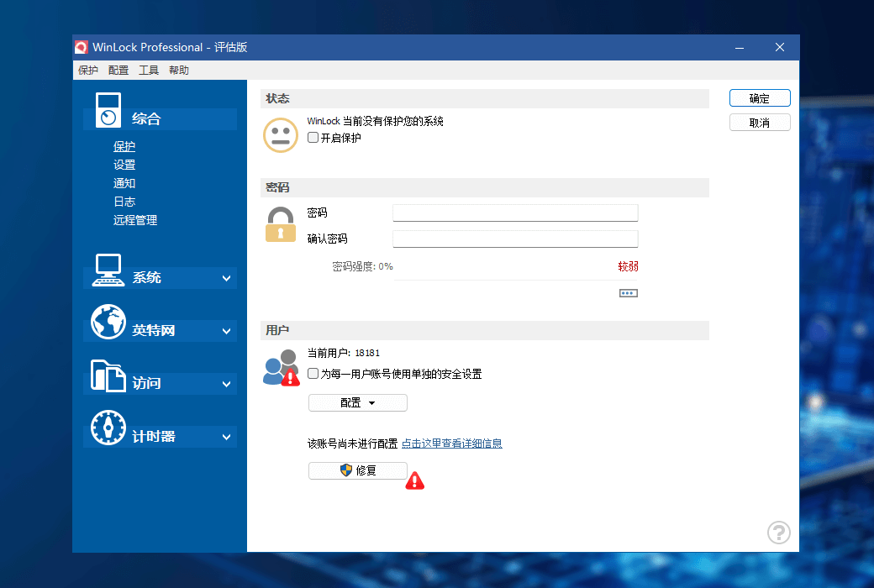Image resolution: width=874 pixels, height=588 pixels.
Task: Click the password strength progress bar
Action: click(516, 281)
